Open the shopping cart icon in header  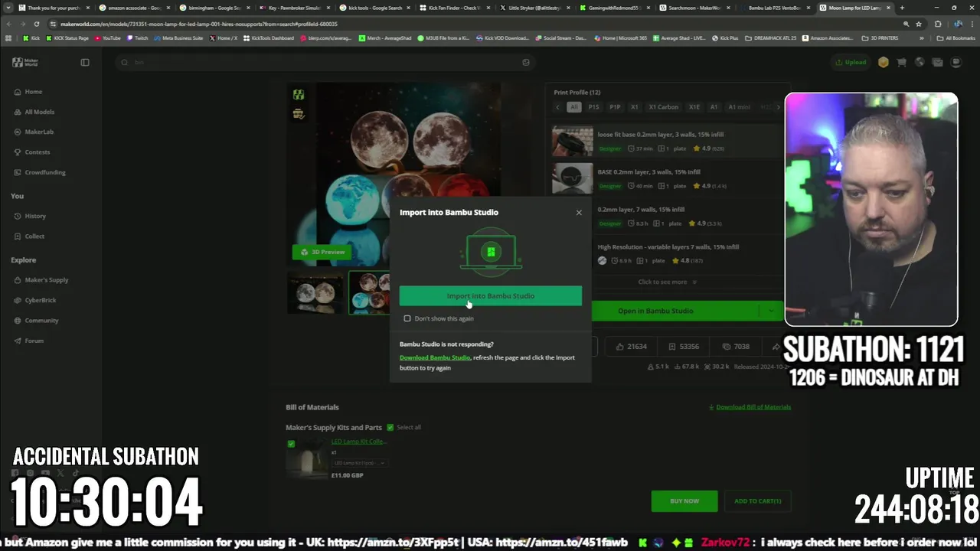click(901, 63)
